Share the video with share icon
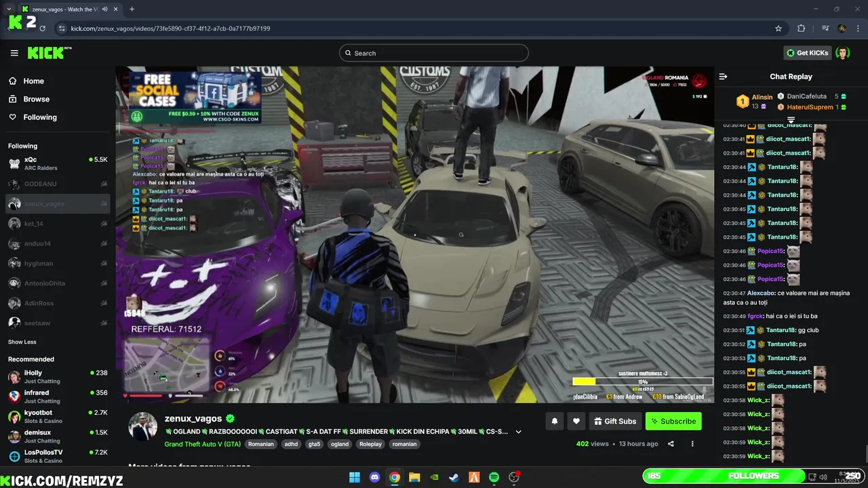The width and height of the screenshot is (868, 488). 671,444
